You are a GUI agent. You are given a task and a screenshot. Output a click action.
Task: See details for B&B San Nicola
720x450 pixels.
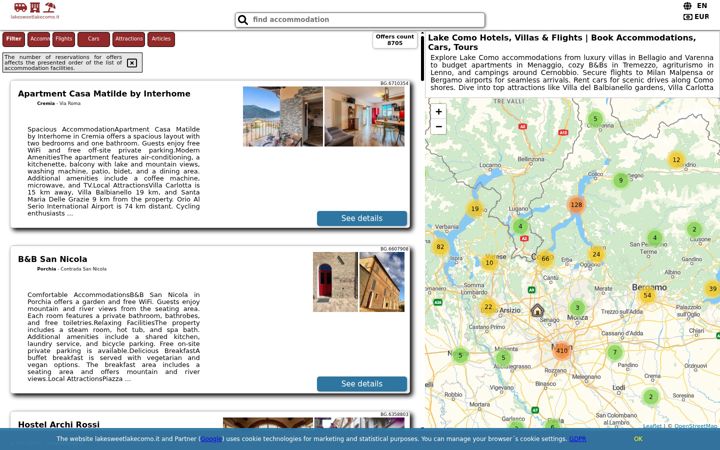[x=362, y=384]
